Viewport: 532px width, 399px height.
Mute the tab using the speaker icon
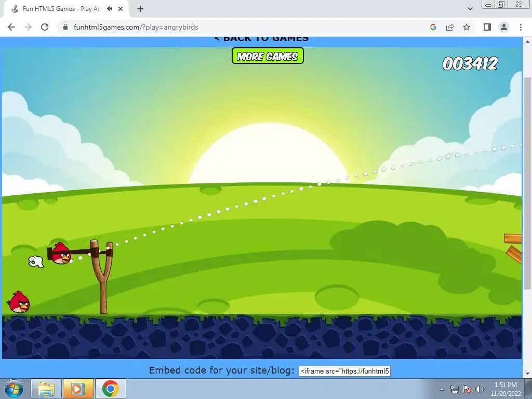(x=109, y=9)
